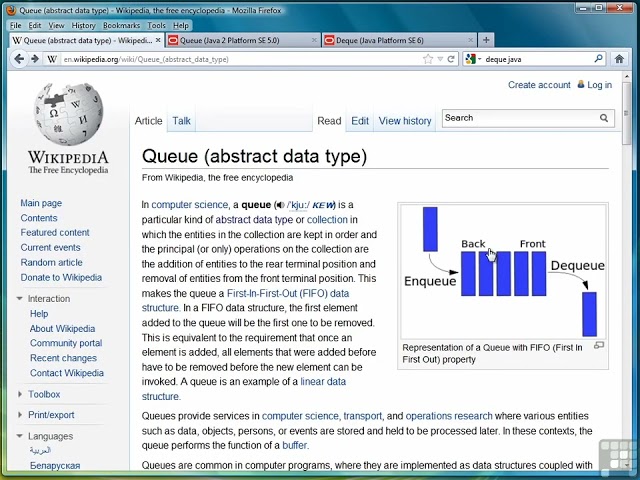Open the File menu
The height and width of the screenshot is (480, 640).
(x=16, y=25)
